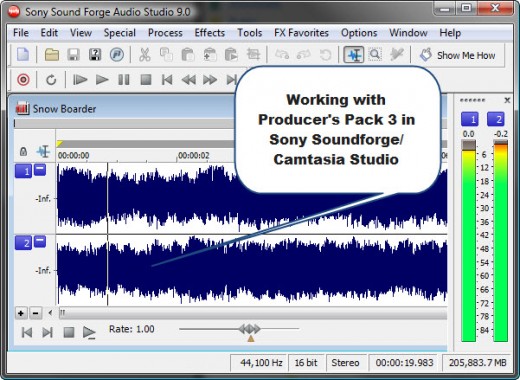The height and width of the screenshot is (380, 520).
Task: Zoom in time with plus button
Action: pyautogui.click(x=21, y=313)
